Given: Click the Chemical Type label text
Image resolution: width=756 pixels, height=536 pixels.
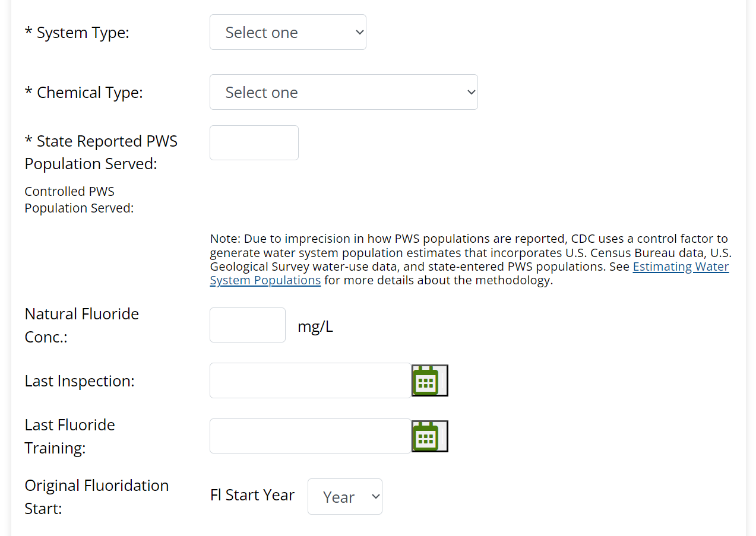Looking at the screenshot, I should (x=84, y=93).
